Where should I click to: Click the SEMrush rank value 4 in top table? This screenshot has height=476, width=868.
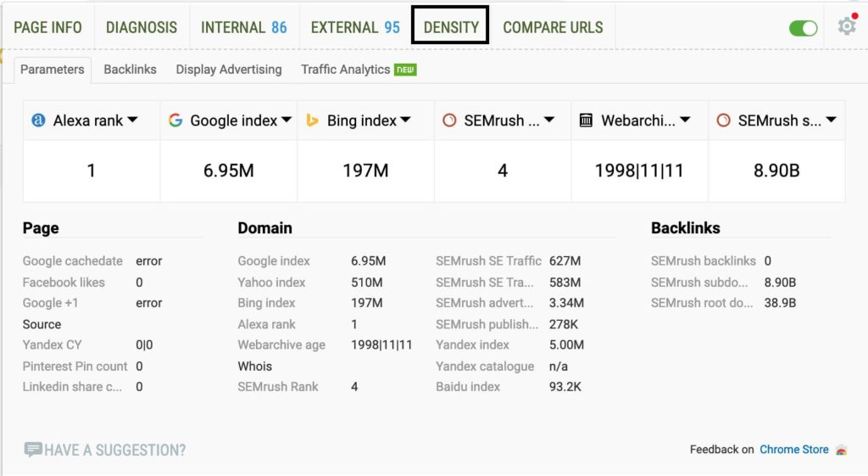(x=502, y=170)
